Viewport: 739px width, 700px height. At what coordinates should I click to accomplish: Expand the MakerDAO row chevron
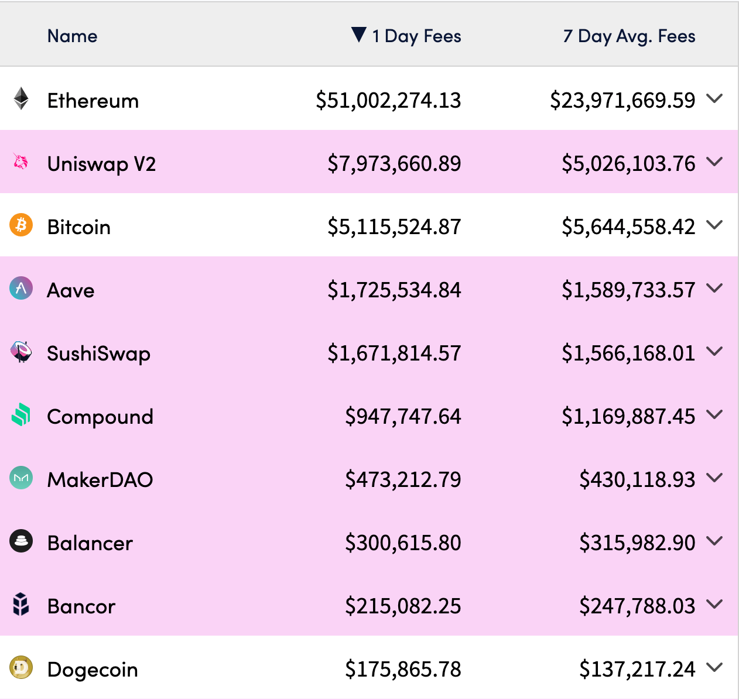[x=714, y=478]
